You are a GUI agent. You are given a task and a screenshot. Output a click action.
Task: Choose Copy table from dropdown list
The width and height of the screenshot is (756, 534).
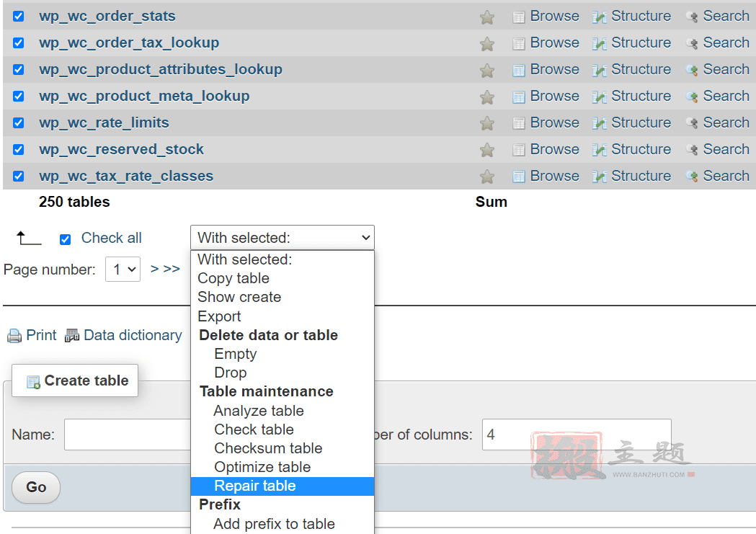tap(283, 278)
